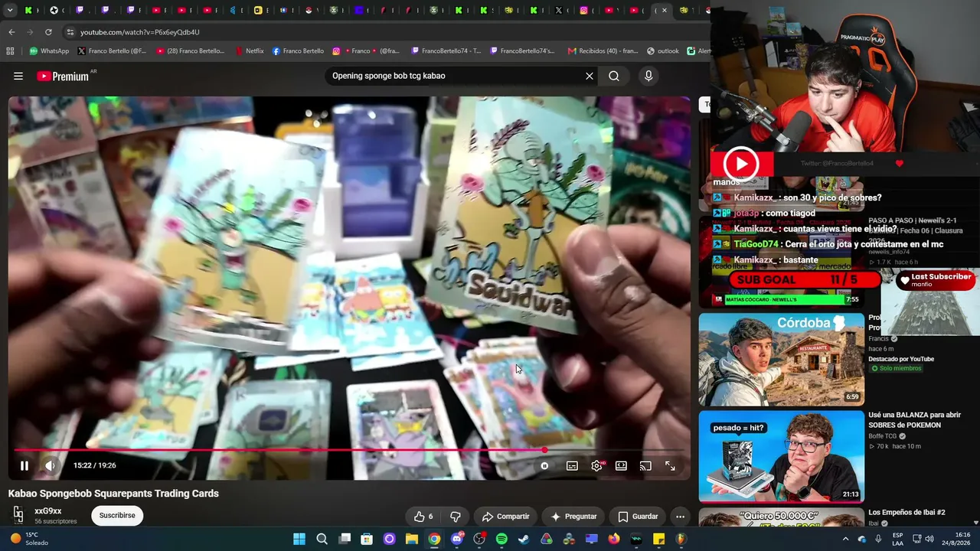Clear the YouTube search text
Screen dimensions: 980x551
(590, 76)
